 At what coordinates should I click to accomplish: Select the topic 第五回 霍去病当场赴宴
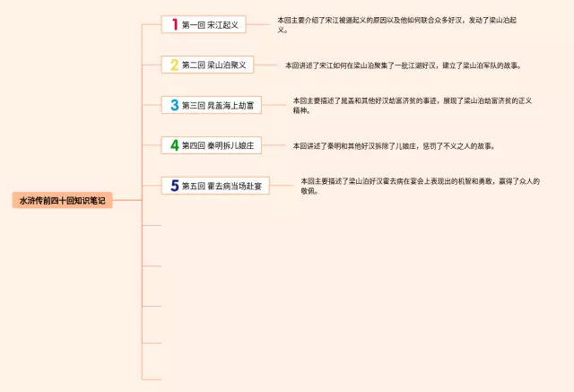tap(222, 186)
